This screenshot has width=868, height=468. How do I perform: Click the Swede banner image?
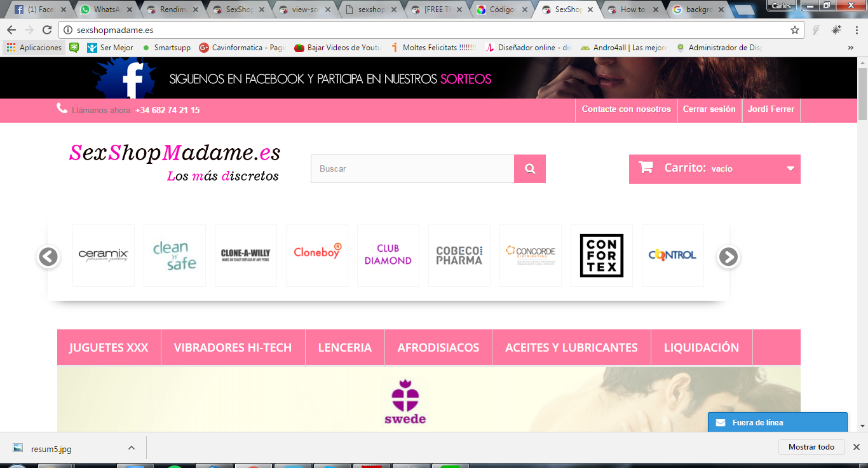429,399
